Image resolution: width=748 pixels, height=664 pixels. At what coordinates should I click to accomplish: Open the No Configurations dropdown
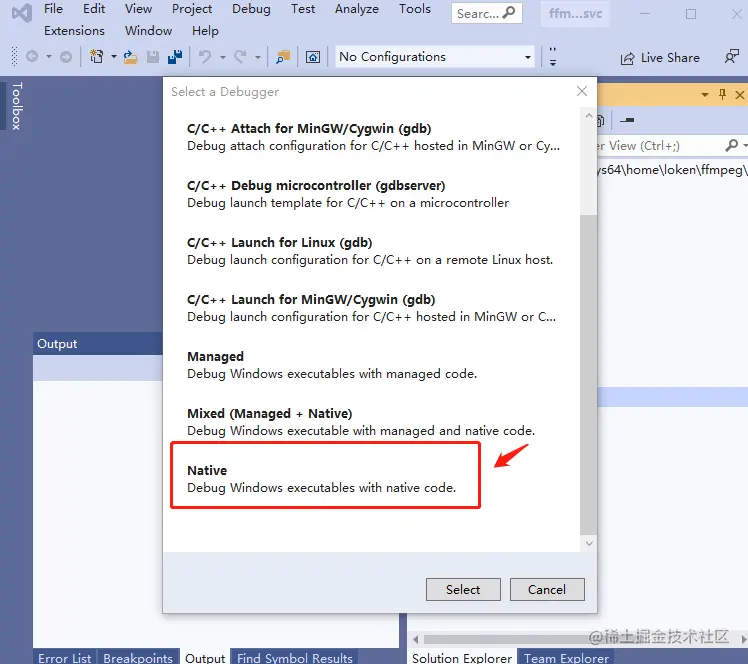click(435, 57)
